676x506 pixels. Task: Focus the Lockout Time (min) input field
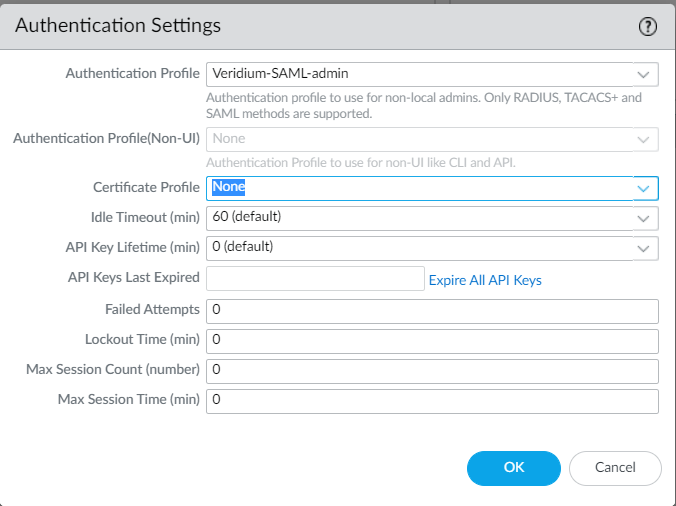[x=432, y=341]
